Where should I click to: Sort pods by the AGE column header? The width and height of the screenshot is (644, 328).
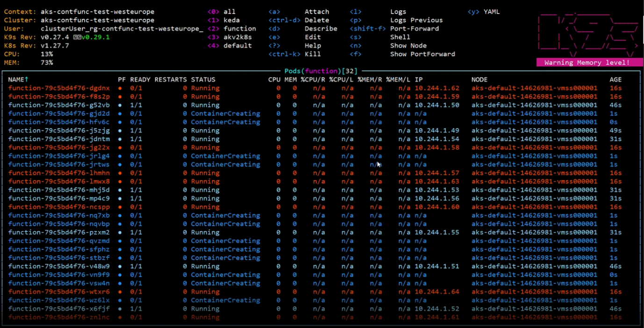[615, 80]
